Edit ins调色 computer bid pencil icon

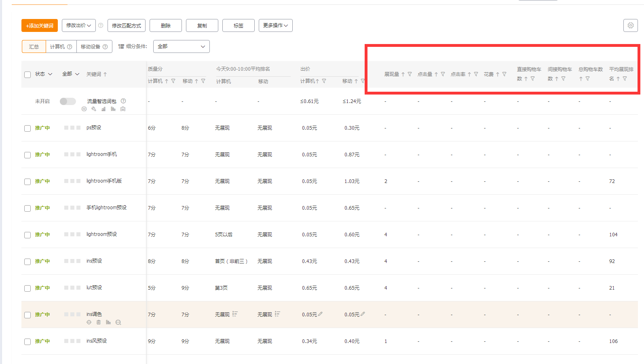click(x=320, y=314)
